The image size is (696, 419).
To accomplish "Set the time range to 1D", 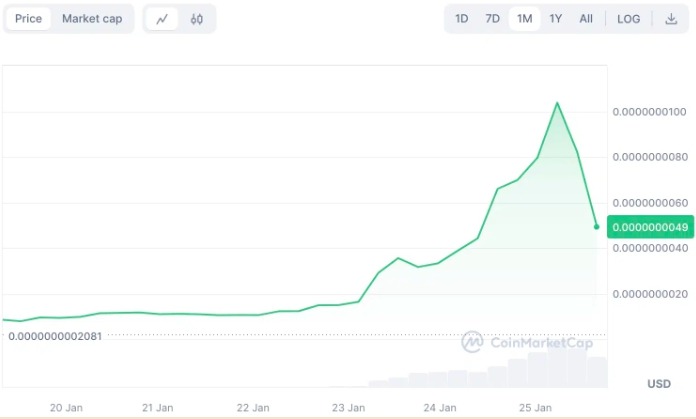I will pos(462,19).
